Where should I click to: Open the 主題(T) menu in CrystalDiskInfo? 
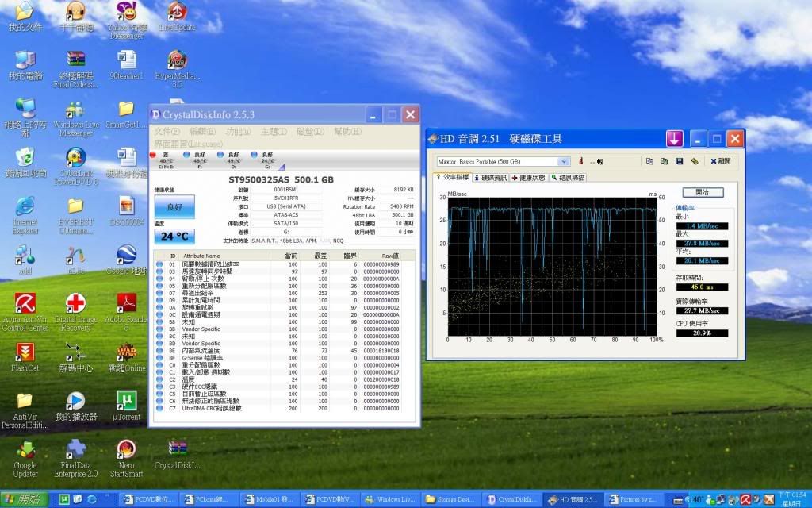[x=274, y=132]
